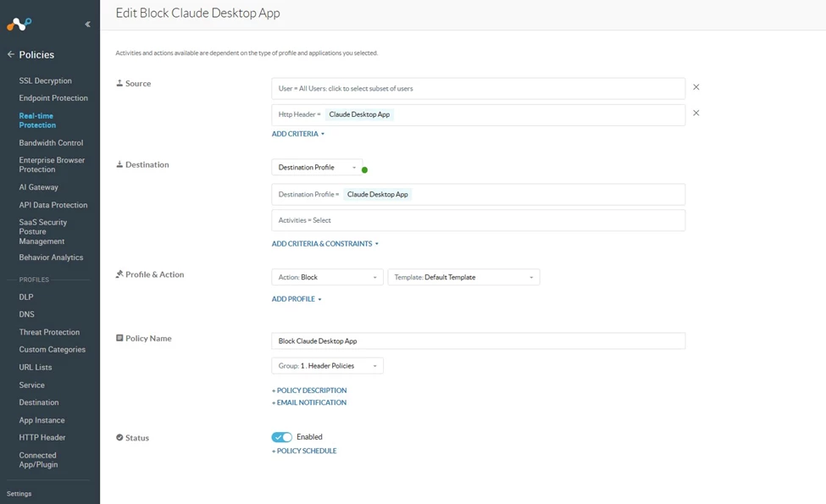This screenshot has width=826, height=504.
Task: Click the Profile & Action gavel icon
Action: pyautogui.click(x=119, y=274)
